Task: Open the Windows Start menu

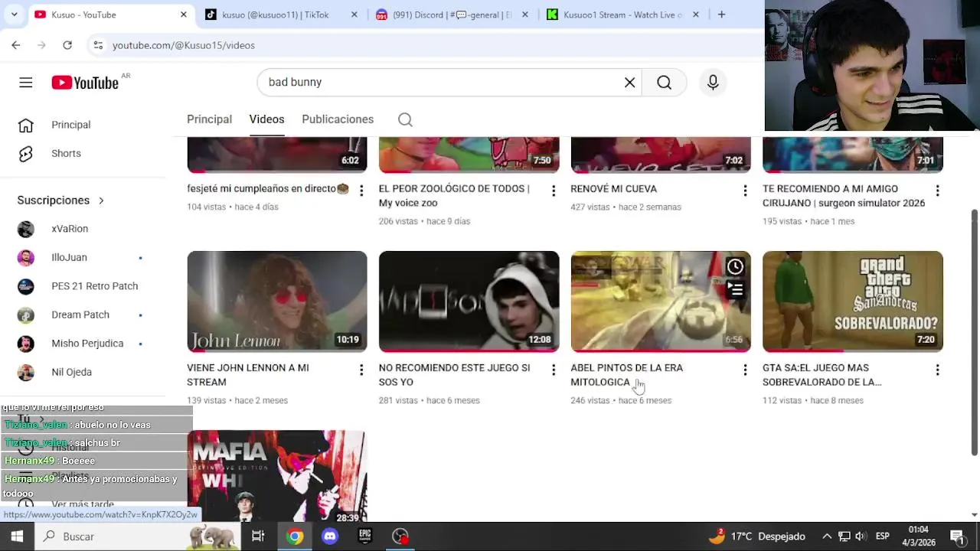Action: [17, 536]
